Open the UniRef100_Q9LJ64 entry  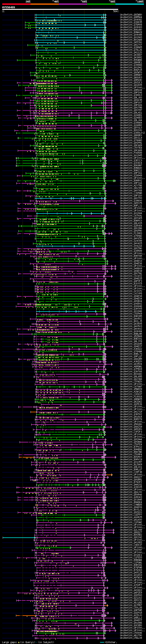131,120
